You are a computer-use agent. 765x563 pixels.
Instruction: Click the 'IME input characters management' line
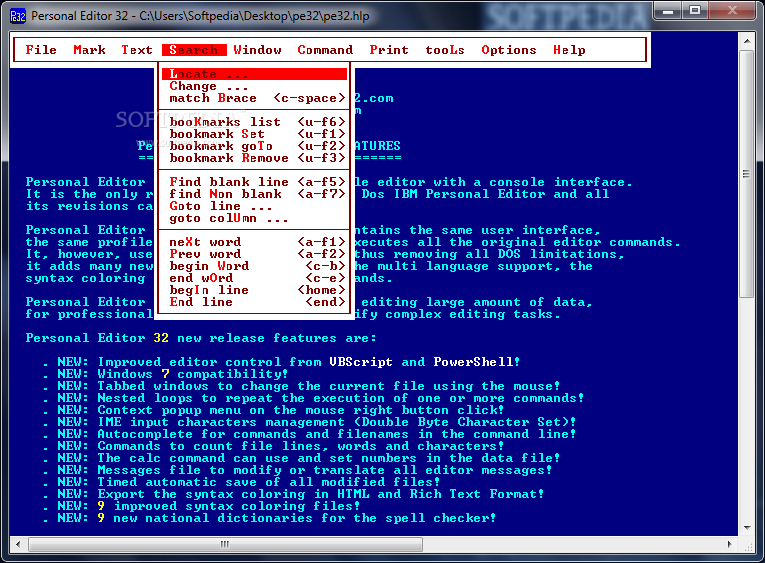[309, 422]
